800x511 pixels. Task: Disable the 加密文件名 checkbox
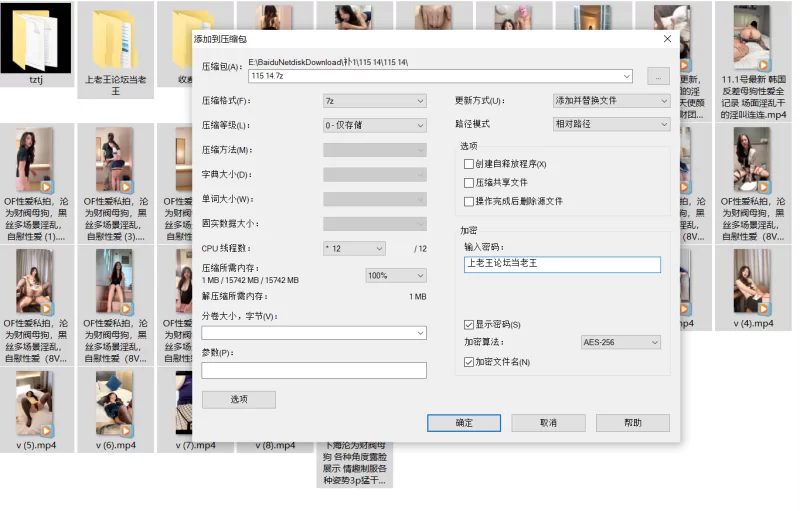pyautogui.click(x=469, y=362)
